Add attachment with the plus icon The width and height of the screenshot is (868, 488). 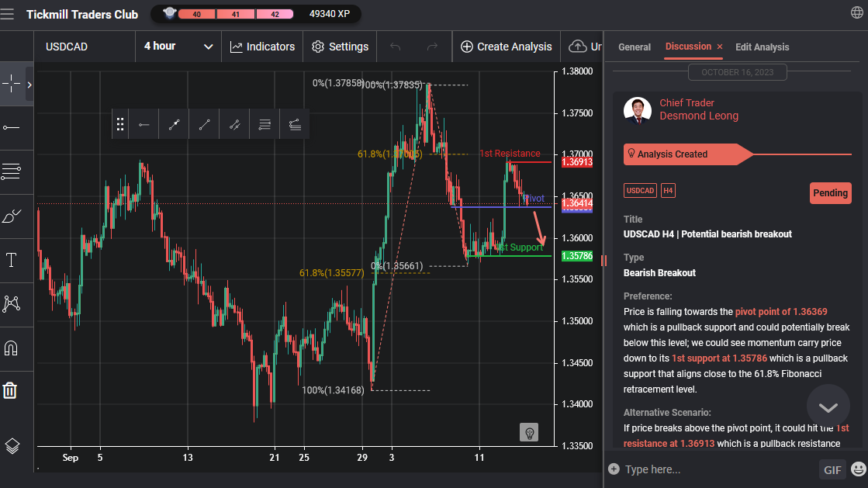pyautogui.click(x=614, y=469)
